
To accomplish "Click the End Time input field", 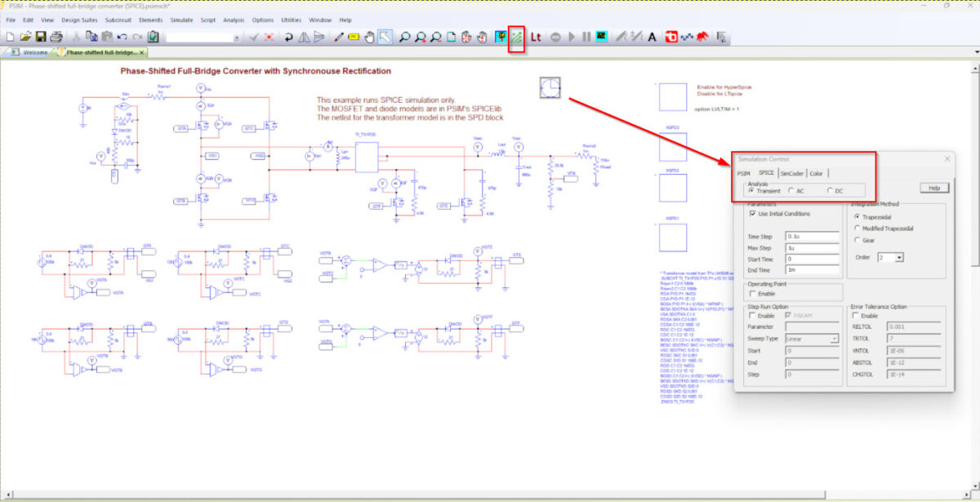I will tap(812, 269).
